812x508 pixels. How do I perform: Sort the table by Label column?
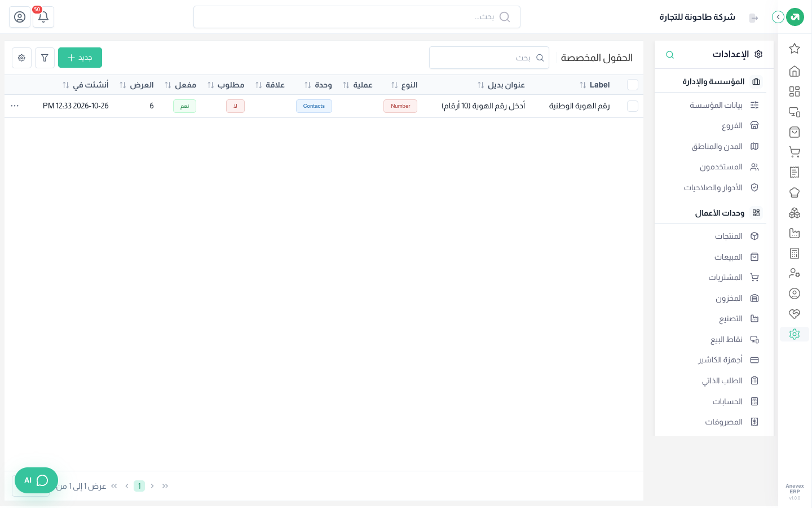point(594,85)
